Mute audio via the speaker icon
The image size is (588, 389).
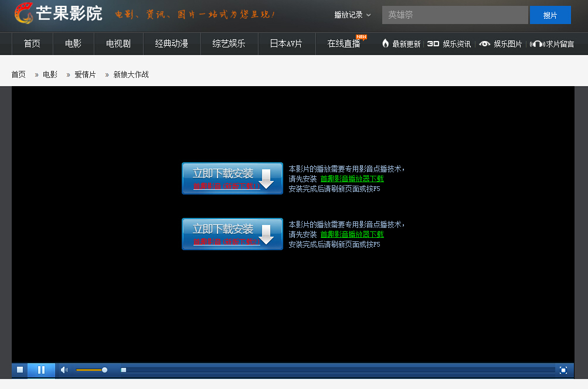click(63, 370)
